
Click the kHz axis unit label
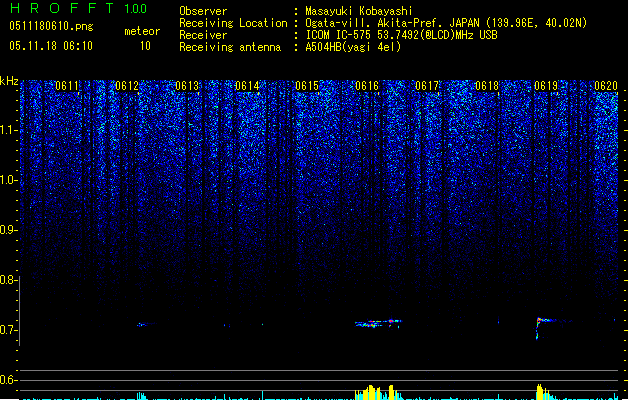pos(9,81)
